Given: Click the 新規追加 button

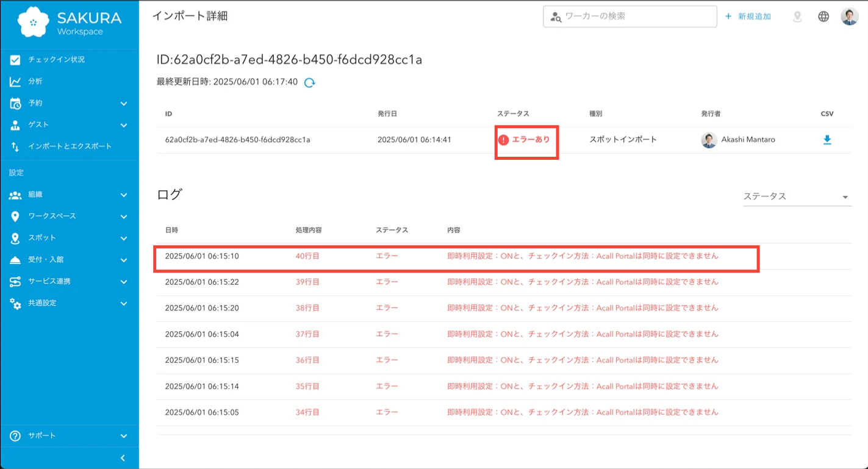Looking at the screenshot, I should tap(748, 16).
